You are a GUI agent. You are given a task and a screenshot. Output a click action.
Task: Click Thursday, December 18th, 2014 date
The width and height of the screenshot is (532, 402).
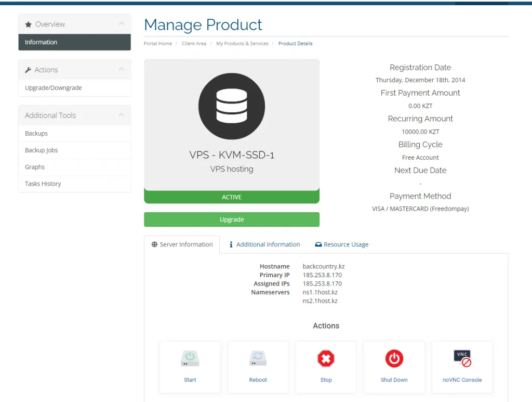tap(420, 80)
